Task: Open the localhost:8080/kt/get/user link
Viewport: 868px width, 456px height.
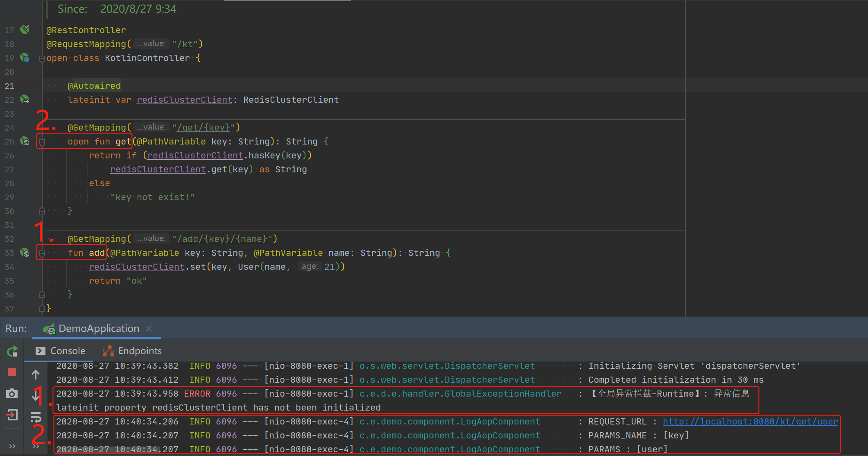Action: tap(750, 422)
